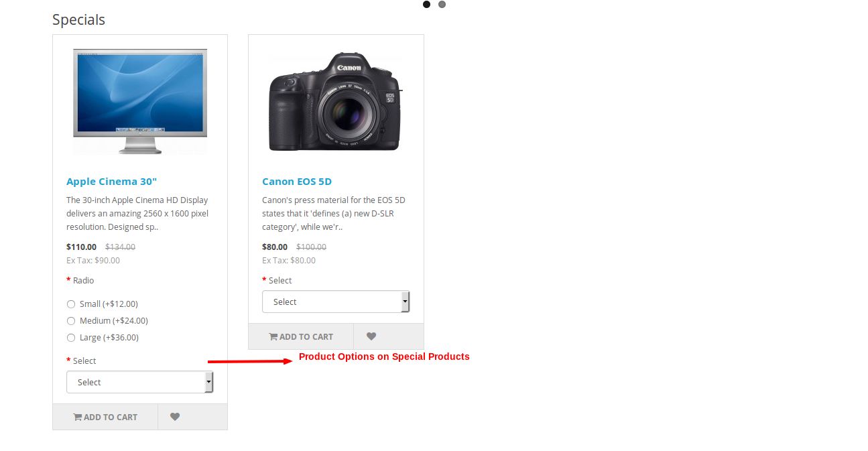This screenshot has height=451, width=868.
Task: Click the heart wishlist icon for Canon EOS 5D
Action: coord(371,336)
